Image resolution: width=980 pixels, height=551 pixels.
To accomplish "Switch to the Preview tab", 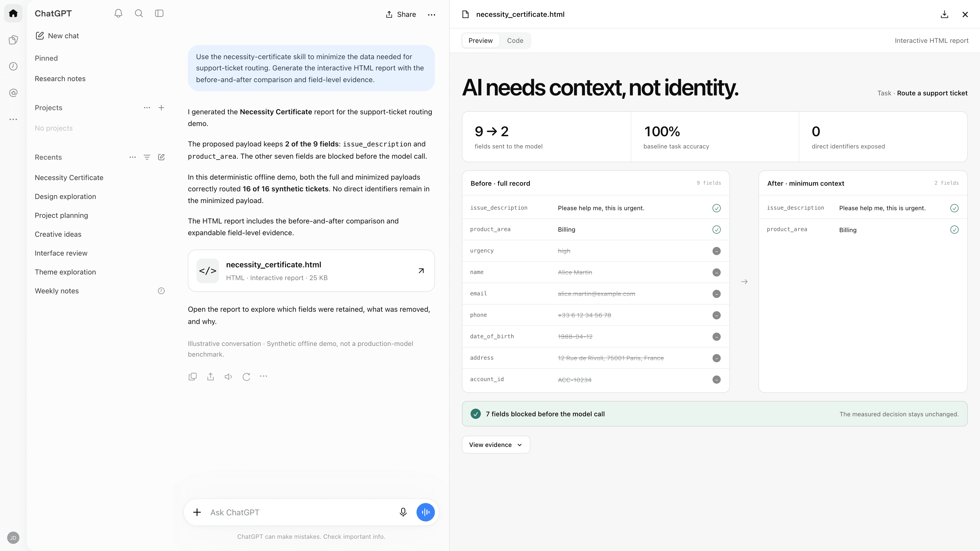I will click(x=481, y=41).
